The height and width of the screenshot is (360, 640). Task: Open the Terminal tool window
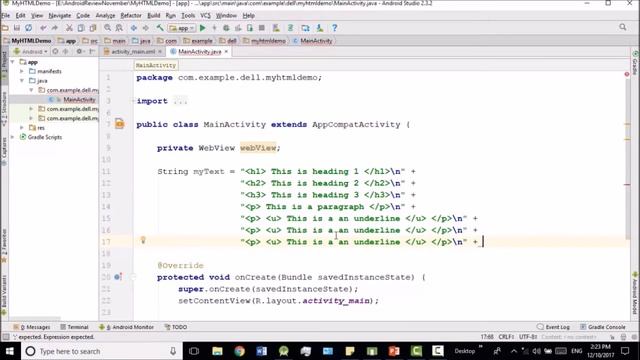(74, 327)
